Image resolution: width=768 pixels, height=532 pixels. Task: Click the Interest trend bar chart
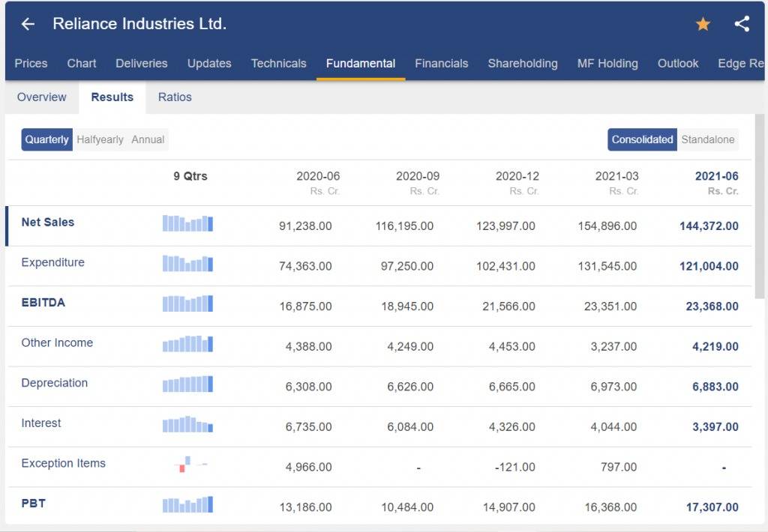pyautogui.click(x=187, y=424)
